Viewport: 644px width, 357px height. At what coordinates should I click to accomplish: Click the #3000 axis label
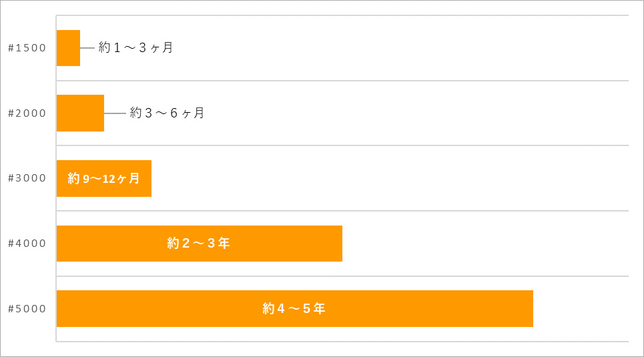point(27,178)
